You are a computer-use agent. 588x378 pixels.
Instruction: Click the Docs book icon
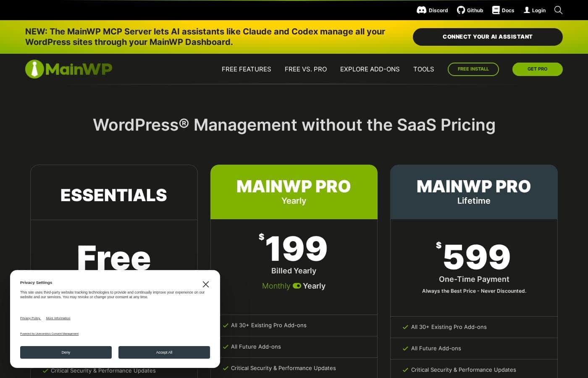496,10
